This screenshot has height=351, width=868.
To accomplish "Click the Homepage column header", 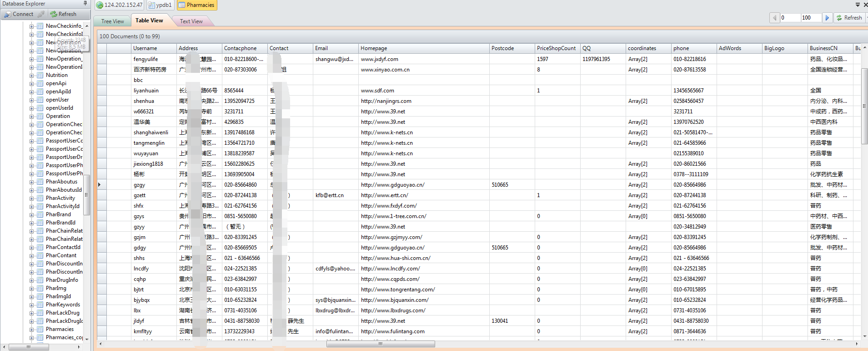I will 424,48.
